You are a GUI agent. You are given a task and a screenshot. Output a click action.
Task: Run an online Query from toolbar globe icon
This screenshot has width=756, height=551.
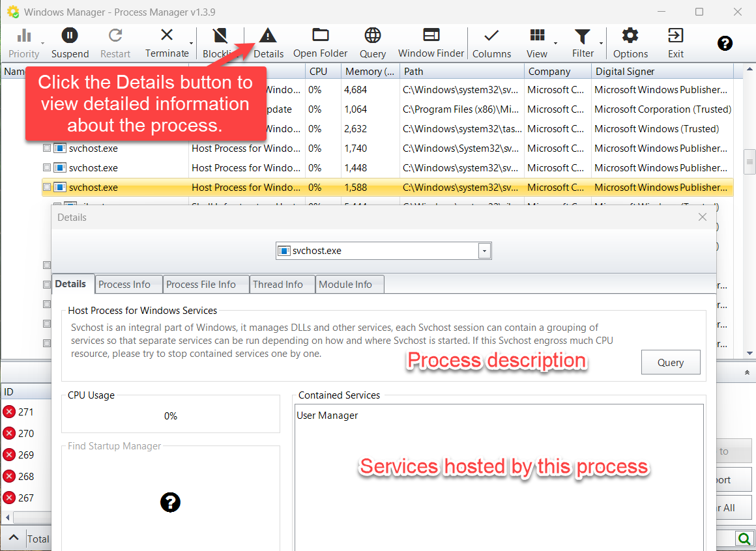373,43
